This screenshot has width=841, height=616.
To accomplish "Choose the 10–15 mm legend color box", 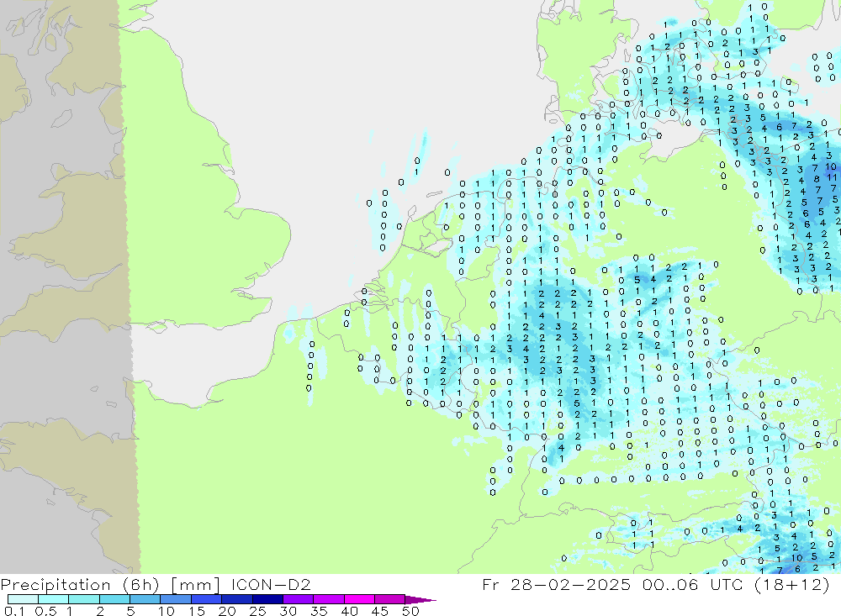I will [176, 599].
